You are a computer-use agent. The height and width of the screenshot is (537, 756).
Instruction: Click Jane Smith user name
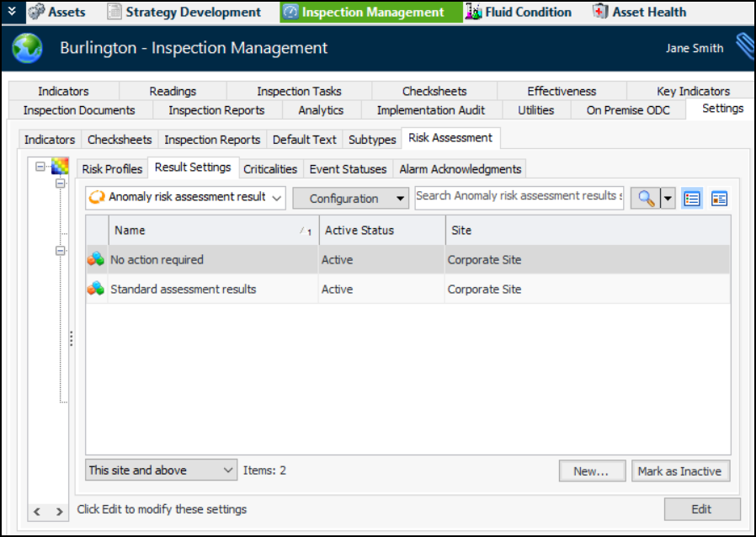695,48
